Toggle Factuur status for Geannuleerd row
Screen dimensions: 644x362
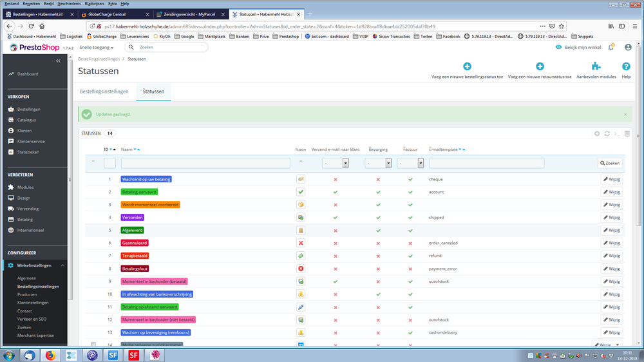(x=410, y=243)
